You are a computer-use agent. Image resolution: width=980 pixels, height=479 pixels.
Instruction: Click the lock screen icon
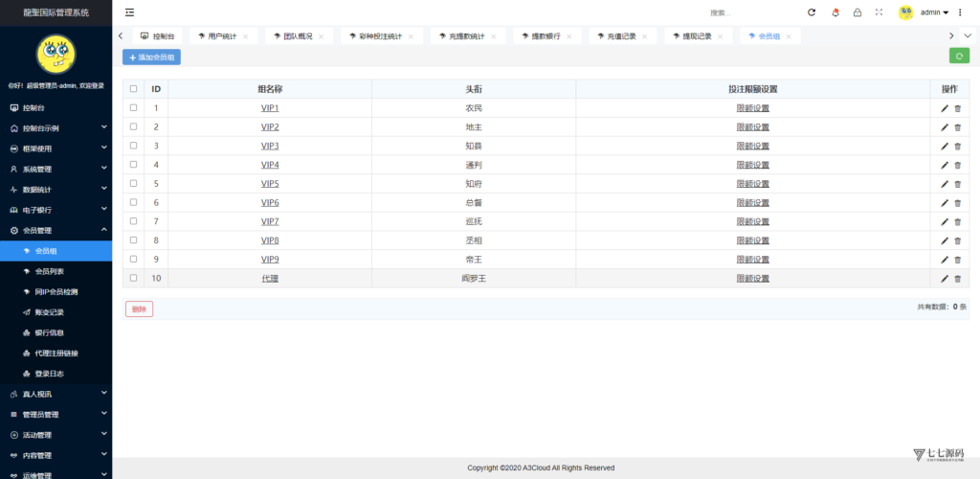pos(857,12)
